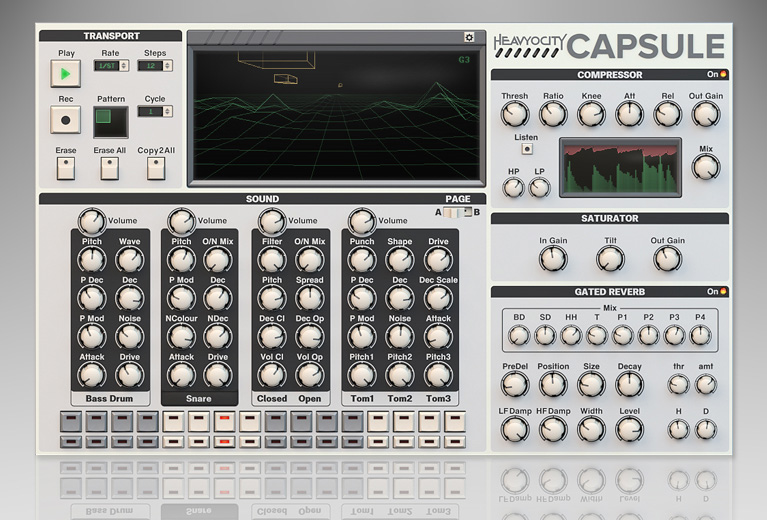Select the Tom1 tab
Image resolution: width=767 pixels, height=520 pixels.
click(362, 399)
